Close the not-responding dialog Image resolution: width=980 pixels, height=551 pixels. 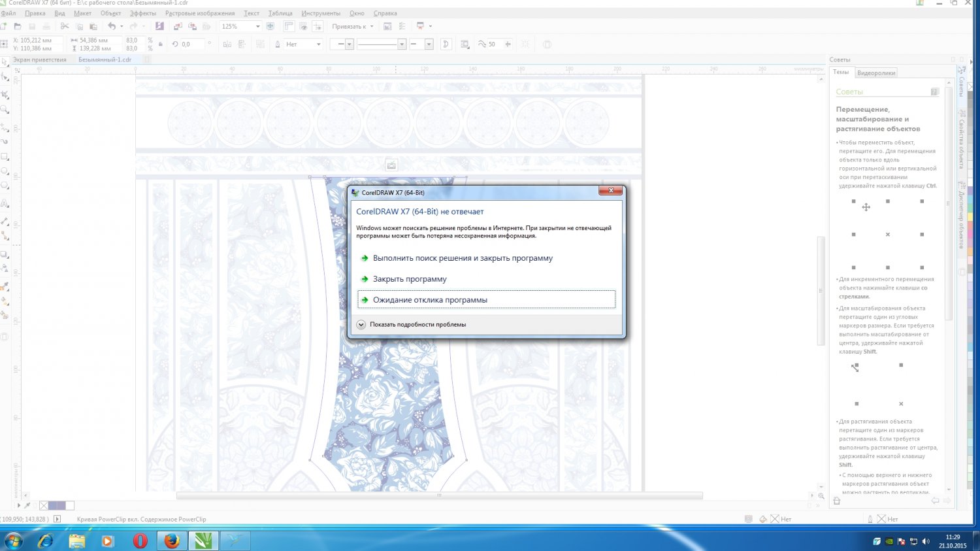point(610,190)
